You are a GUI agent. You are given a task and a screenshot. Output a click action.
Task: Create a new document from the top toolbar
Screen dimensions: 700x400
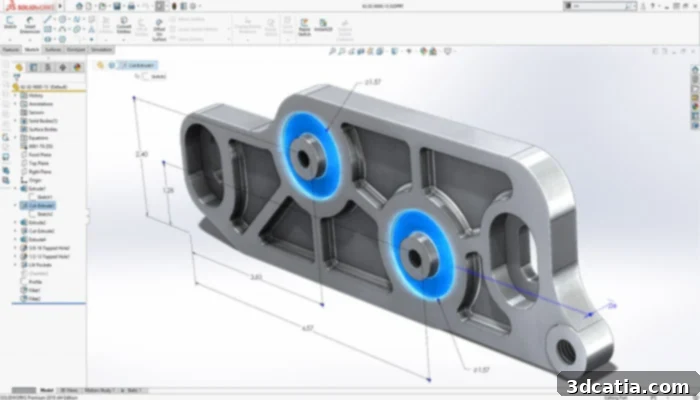[89, 6]
